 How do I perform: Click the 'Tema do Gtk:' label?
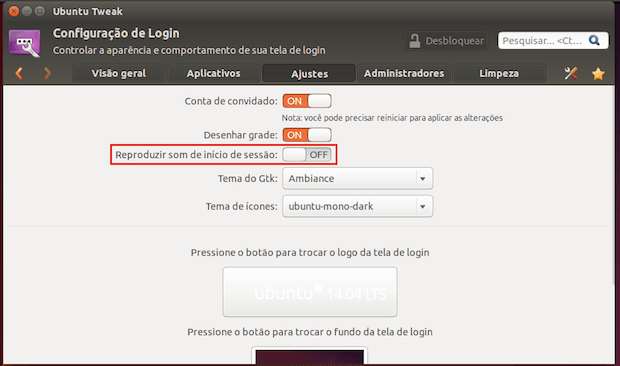[248, 179]
